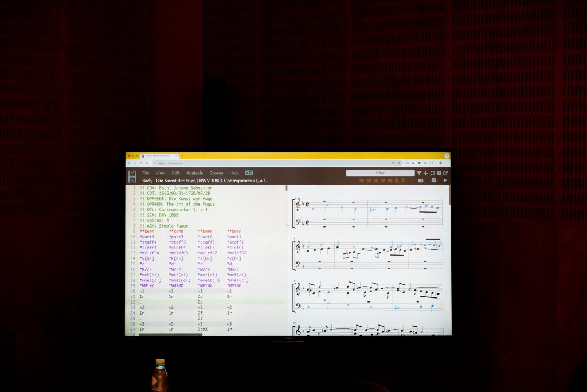Click line '!!!OTL: Contrapunctus 1, a 4.'
Screen dimensions: 587x392
pyautogui.click(x=175, y=210)
